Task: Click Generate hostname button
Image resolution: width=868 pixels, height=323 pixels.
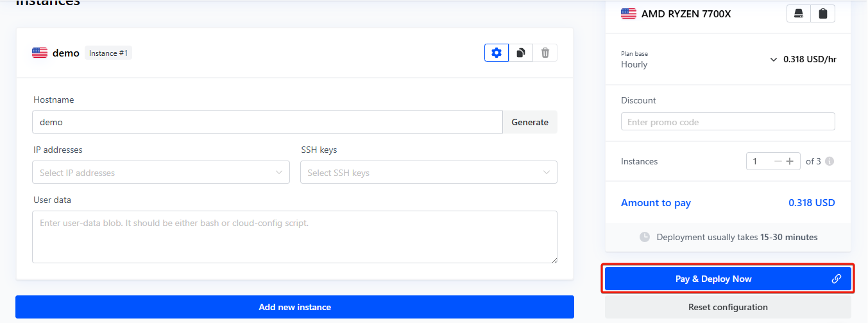Action: 529,122
